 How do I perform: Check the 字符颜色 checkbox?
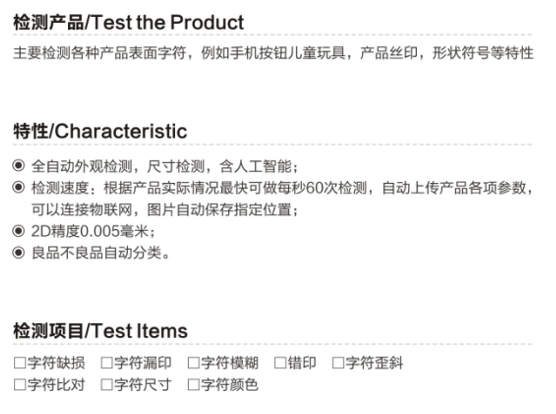pyautogui.click(x=194, y=385)
